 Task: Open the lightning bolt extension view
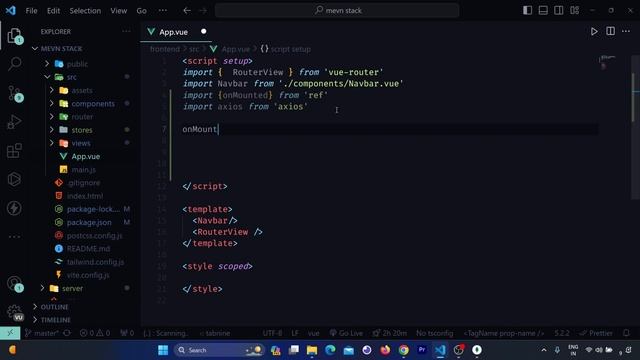(14, 208)
